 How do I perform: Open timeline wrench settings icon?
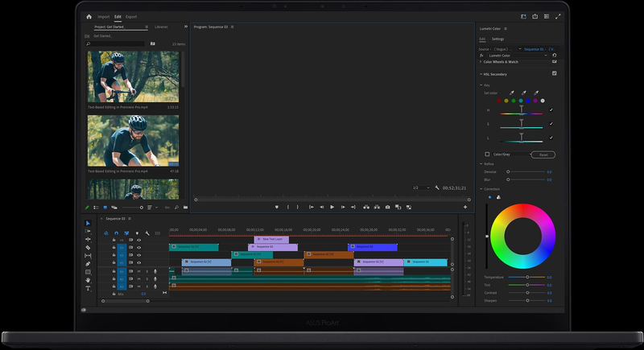pos(147,233)
